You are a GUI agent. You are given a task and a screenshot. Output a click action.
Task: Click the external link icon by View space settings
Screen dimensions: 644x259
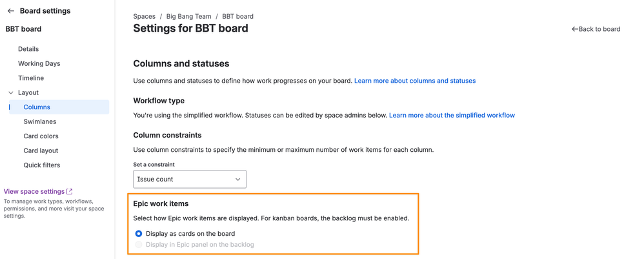point(70,191)
